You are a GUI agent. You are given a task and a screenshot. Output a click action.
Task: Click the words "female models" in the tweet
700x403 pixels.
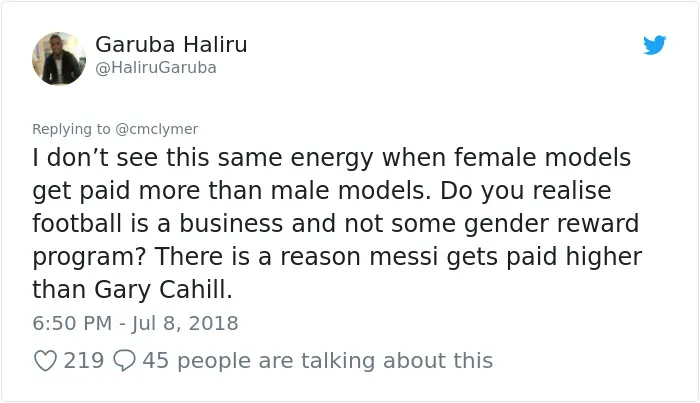click(542, 158)
